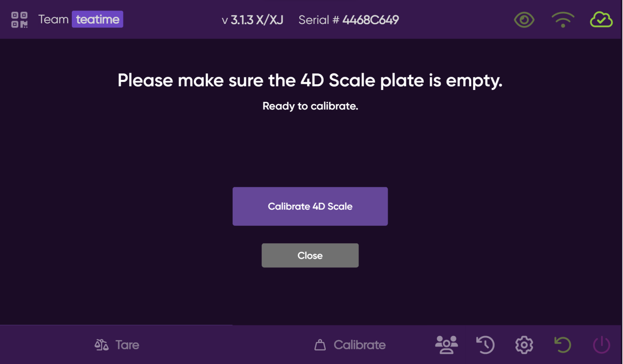This screenshot has width=623, height=364.
Task: Open the QR code display
Action: pyautogui.click(x=19, y=19)
